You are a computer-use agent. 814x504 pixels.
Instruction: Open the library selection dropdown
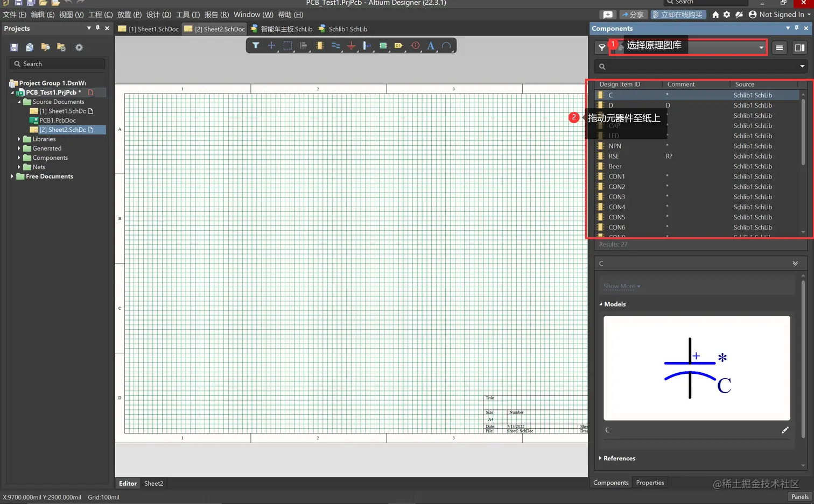[x=761, y=48]
